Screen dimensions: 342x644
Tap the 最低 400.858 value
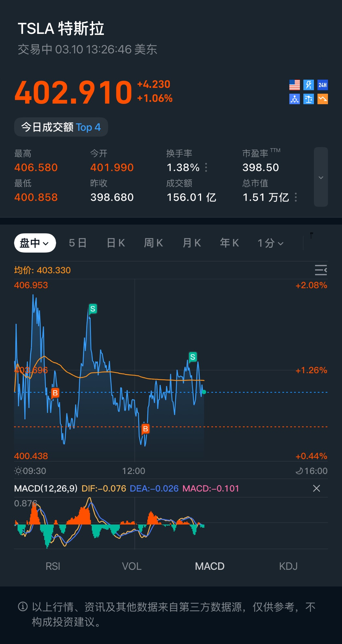click(x=36, y=197)
